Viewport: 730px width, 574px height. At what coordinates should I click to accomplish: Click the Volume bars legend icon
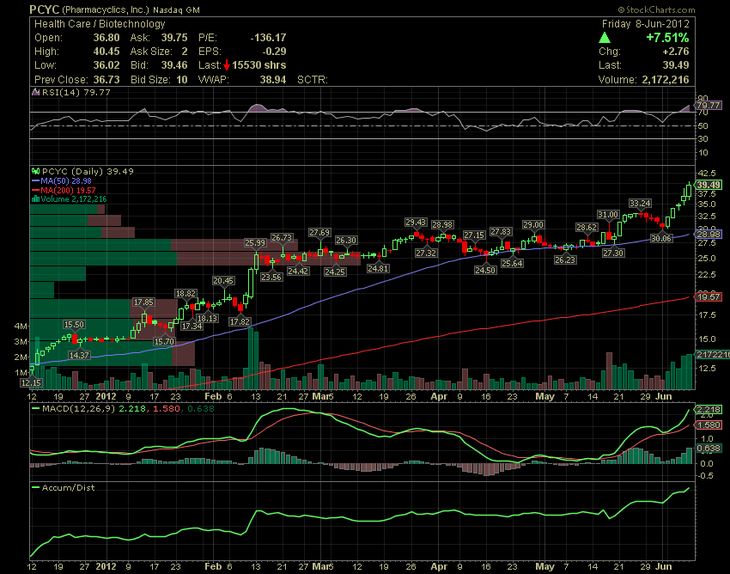35,199
